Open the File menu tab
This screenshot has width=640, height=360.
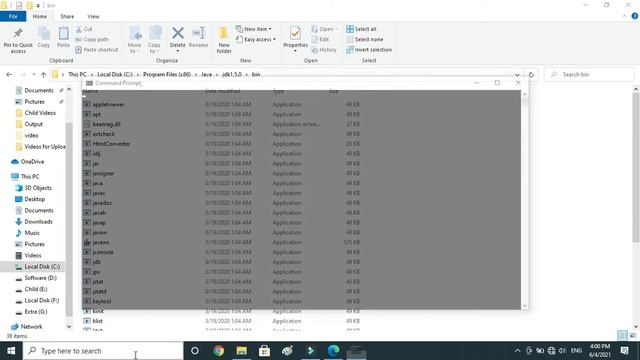pyautogui.click(x=13, y=16)
